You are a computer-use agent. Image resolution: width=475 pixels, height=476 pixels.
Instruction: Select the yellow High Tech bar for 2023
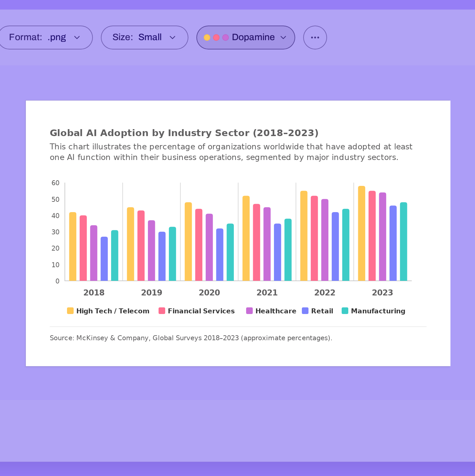pyautogui.click(x=362, y=233)
